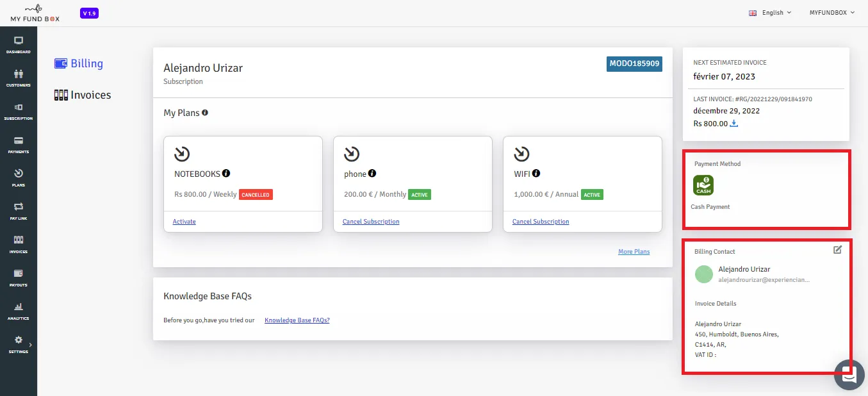The width and height of the screenshot is (868, 396).
Task: Click the info icon next to WIFI
Action: pos(536,174)
